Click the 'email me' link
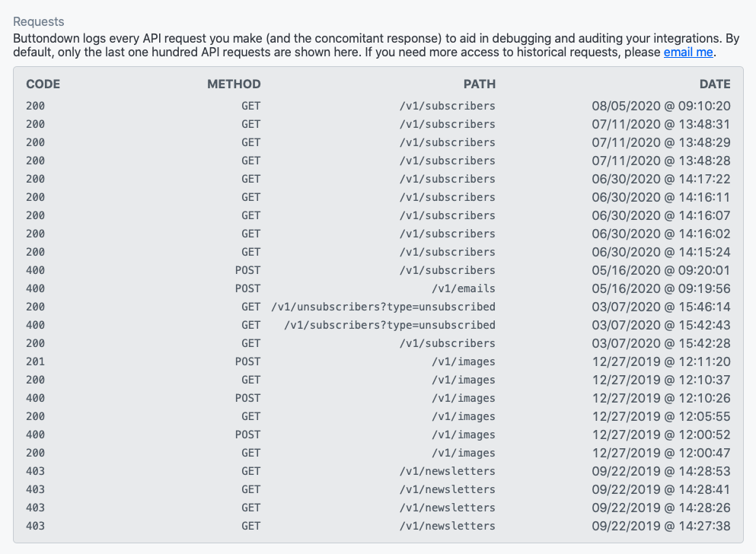Viewport: 756px width, 554px height. tap(688, 52)
